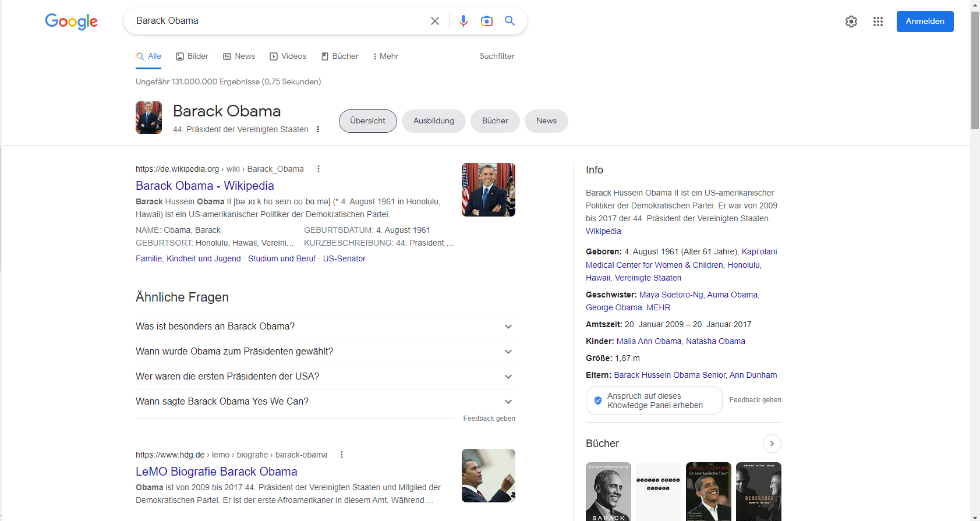
Task: Click the voice search microphone icon
Action: click(x=464, y=21)
